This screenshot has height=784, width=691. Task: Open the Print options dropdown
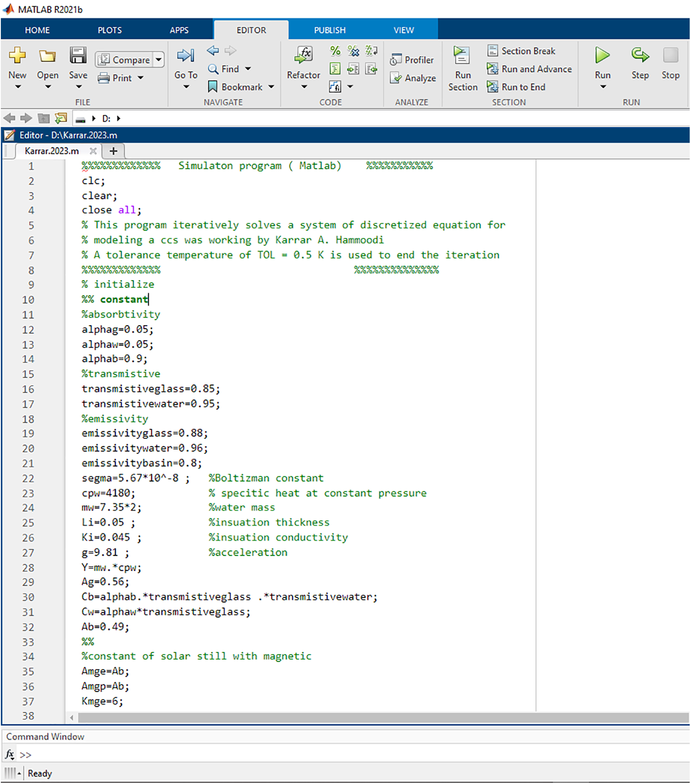coord(141,78)
